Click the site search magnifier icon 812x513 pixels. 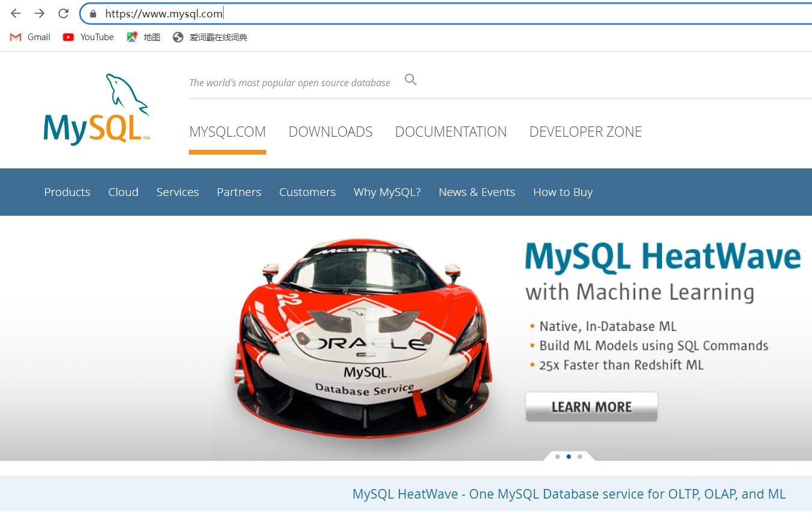click(411, 80)
